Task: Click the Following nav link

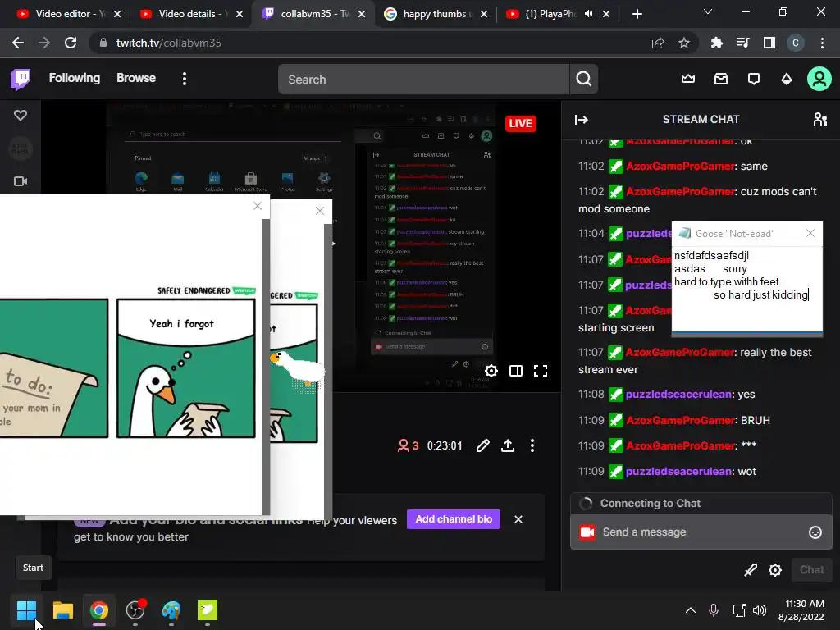Action: tap(75, 78)
